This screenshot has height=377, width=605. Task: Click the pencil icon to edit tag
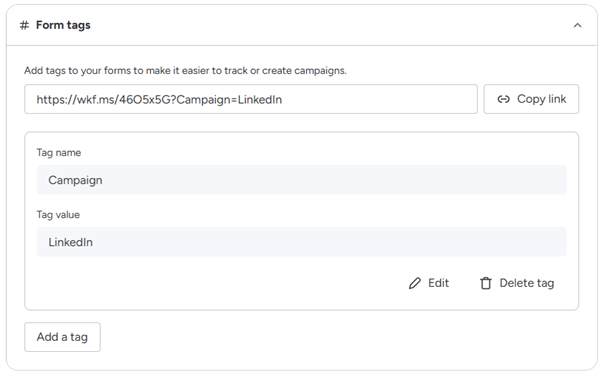tap(415, 283)
